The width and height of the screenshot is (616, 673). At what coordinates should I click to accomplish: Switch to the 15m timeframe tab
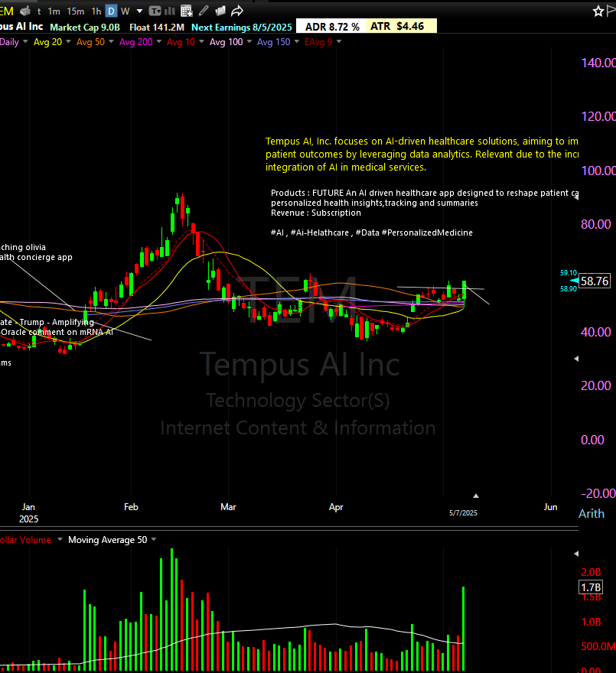(x=74, y=11)
